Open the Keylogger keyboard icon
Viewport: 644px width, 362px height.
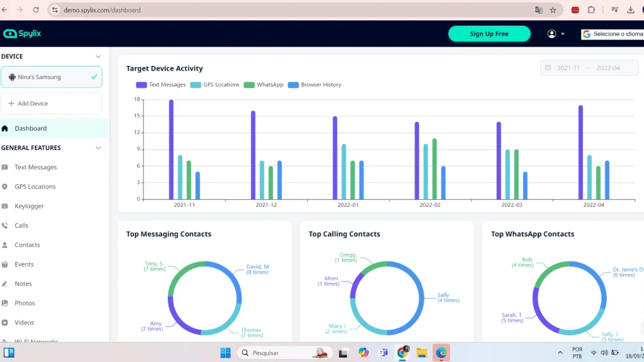[x=5, y=206]
